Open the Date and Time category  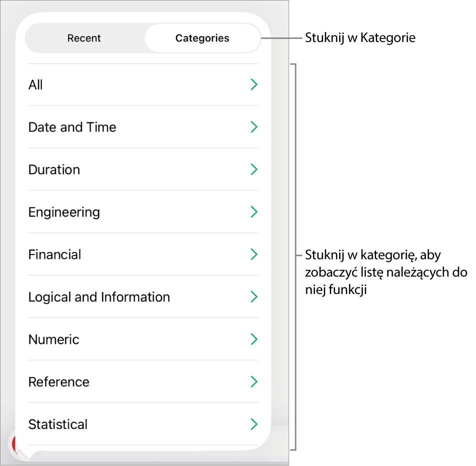pos(72,127)
